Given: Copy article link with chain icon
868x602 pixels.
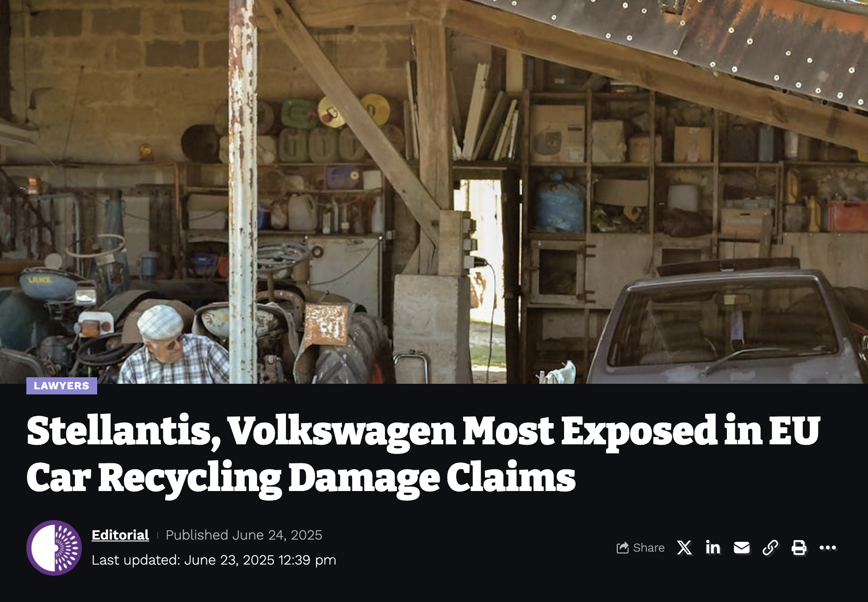Looking at the screenshot, I should tap(770, 548).
